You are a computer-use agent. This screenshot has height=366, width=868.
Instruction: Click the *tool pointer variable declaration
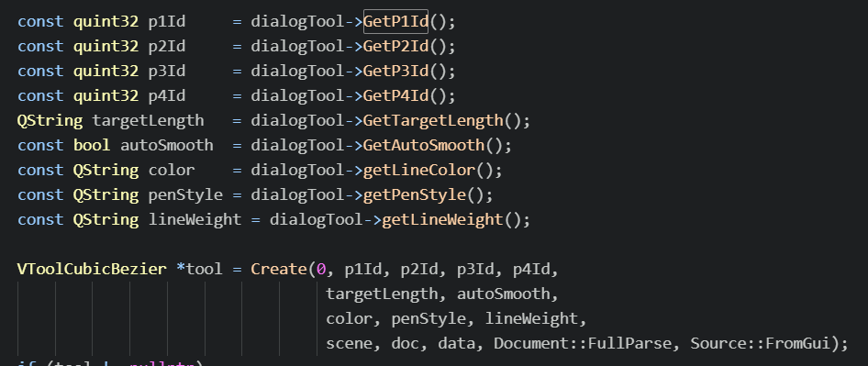[199, 270]
